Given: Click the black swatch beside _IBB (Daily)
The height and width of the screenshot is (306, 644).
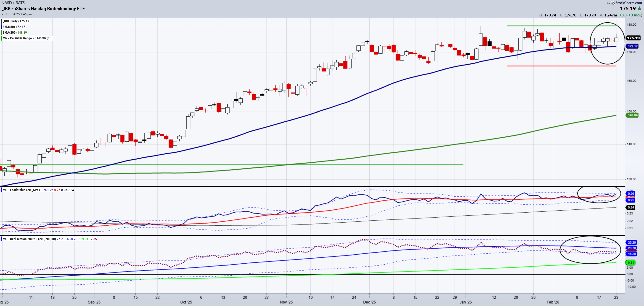Looking at the screenshot, I should [x=1, y=21].
